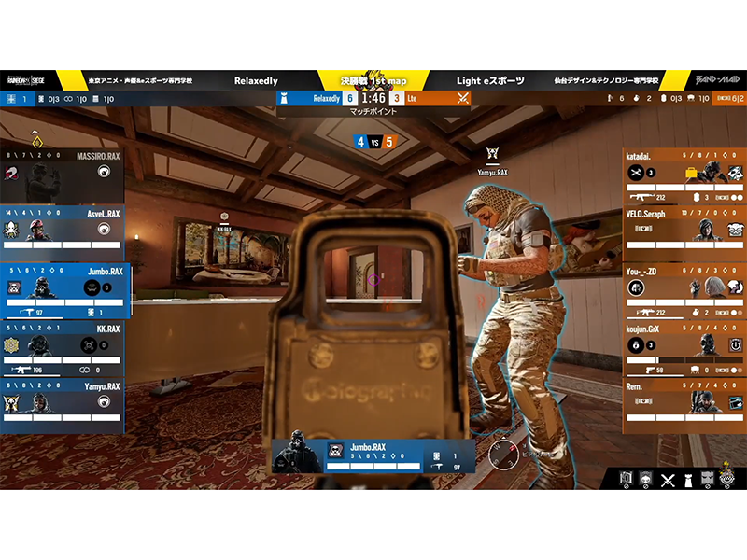Select the KK.RAX operator portrait
This screenshot has height=560, width=747.
(x=39, y=344)
